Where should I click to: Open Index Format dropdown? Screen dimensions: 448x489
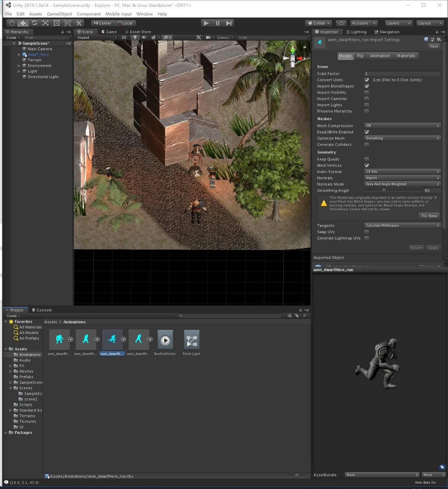[x=402, y=172]
